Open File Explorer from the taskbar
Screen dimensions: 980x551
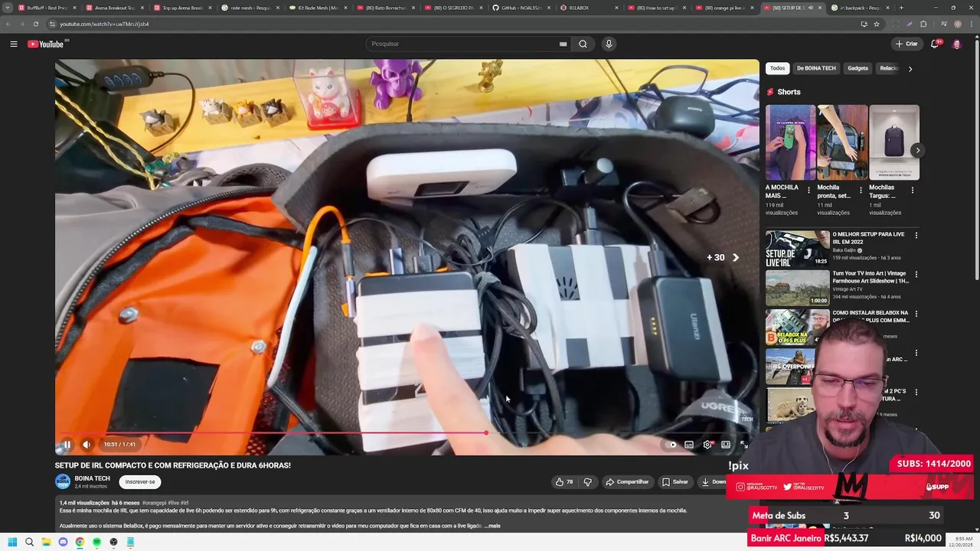[46, 543]
